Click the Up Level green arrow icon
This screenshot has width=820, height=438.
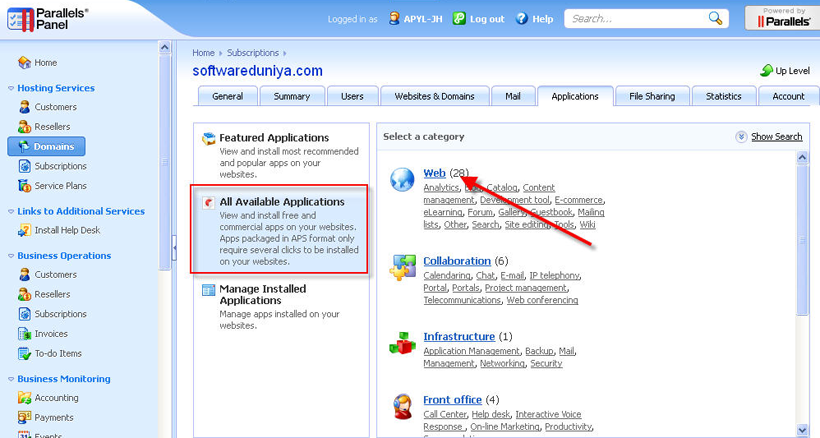pyautogui.click(x=766, y=71)
